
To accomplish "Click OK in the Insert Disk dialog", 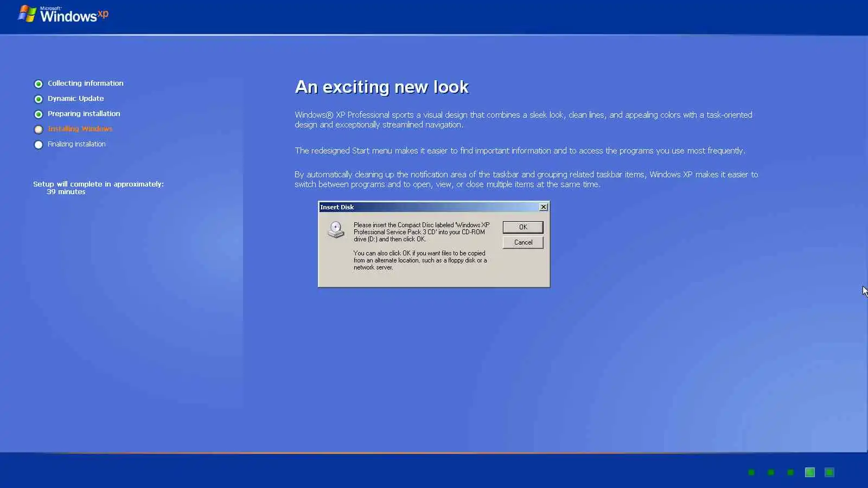I will (x=522, y=227).
